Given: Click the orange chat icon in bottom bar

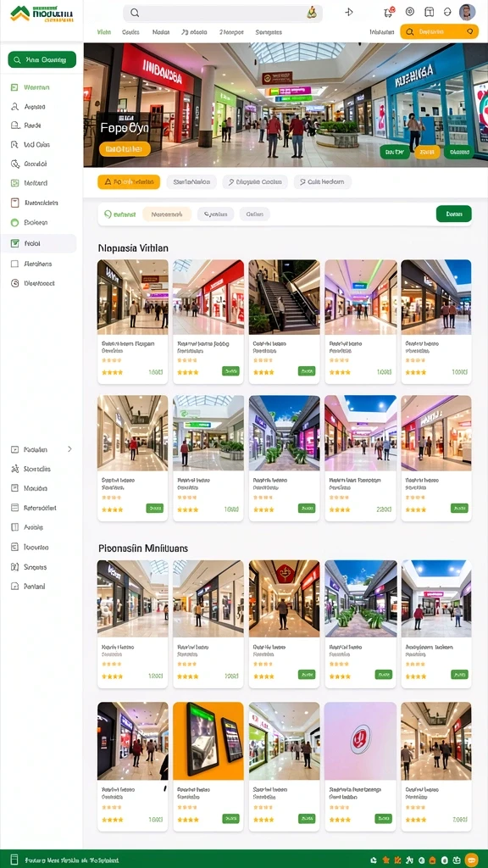Looking at the screenshot, I should [x=471, y=860].
